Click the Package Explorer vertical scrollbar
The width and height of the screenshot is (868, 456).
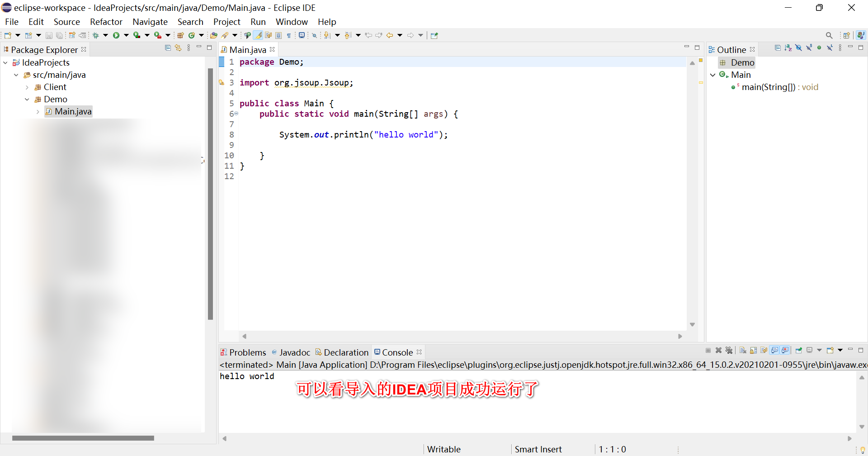[210, 194]
